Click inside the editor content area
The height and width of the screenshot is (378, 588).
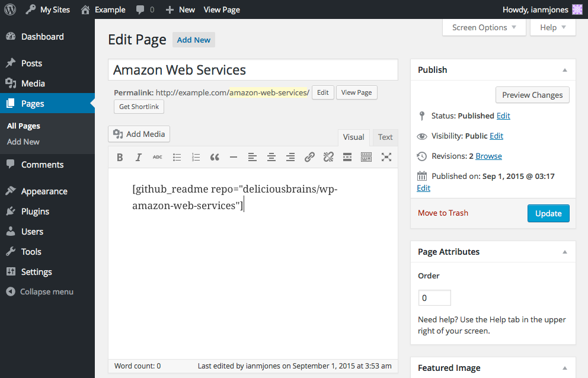253,262
